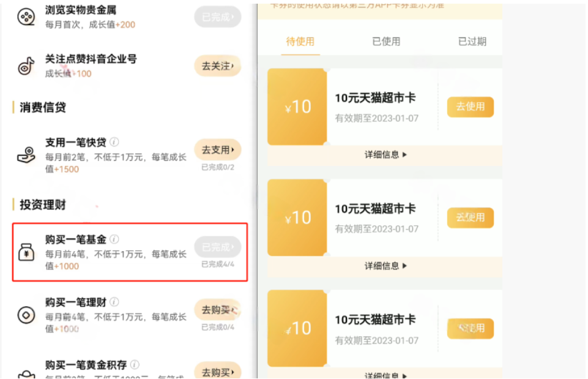Open the info tooltip next to 支用一笔快贷
Screen dimensions: 588x379
click(x=114, y=142)
